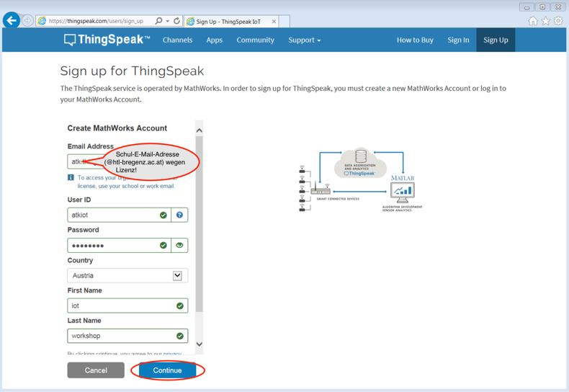Click the Cancel button
The width and height of the screenshot is (569, 392).
coord(96,370)
